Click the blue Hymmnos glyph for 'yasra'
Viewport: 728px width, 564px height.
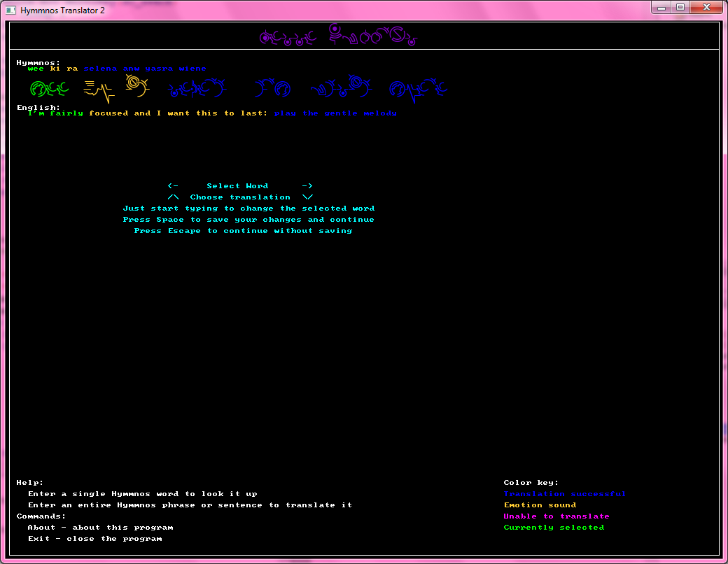[x=341, y=87]
